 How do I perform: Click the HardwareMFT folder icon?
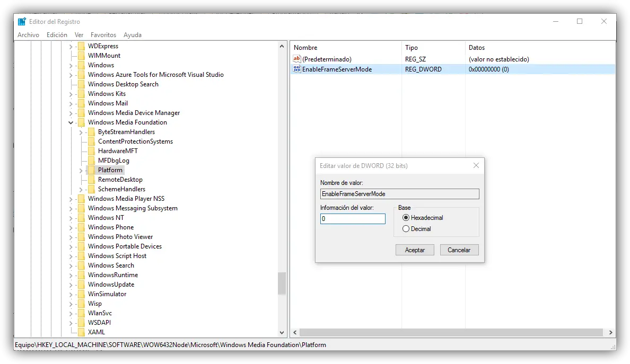click(x=92, y=151)
